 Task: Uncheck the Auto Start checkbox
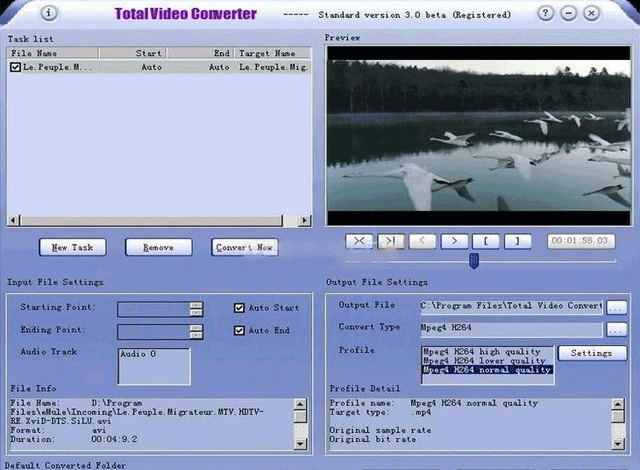click(x=239, y=308)
